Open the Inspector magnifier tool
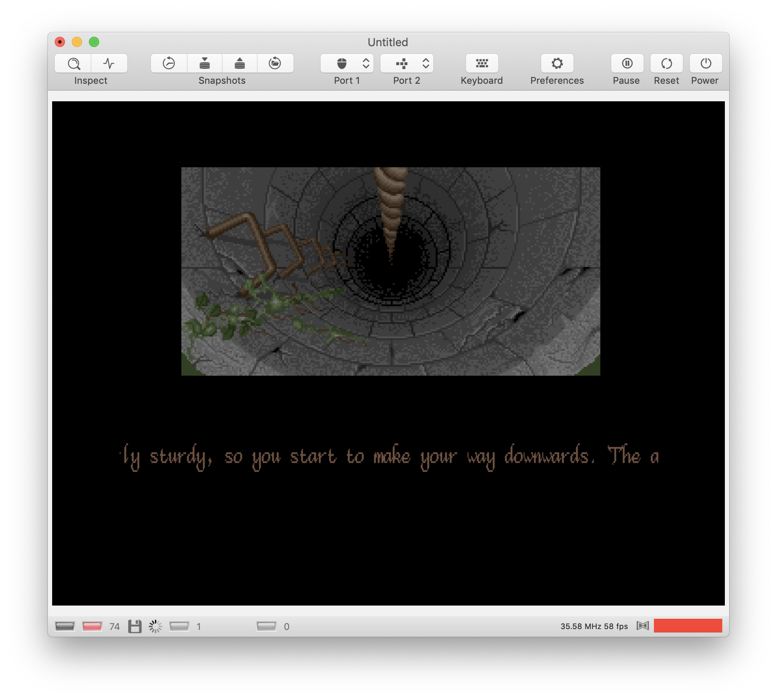 click(x=74, y=64)
